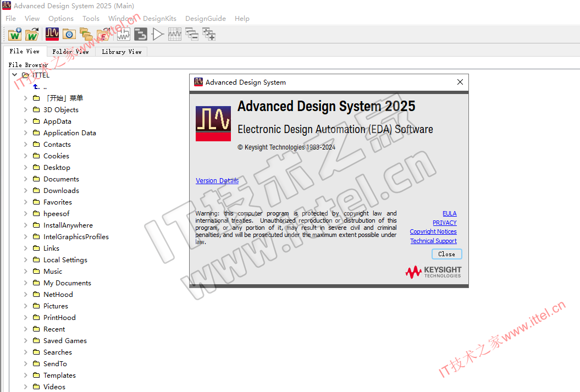This screenshot has width=580, height=392.
Task: Click the up-directory arrow icon under ITTEL
Action: click(36, 87)
